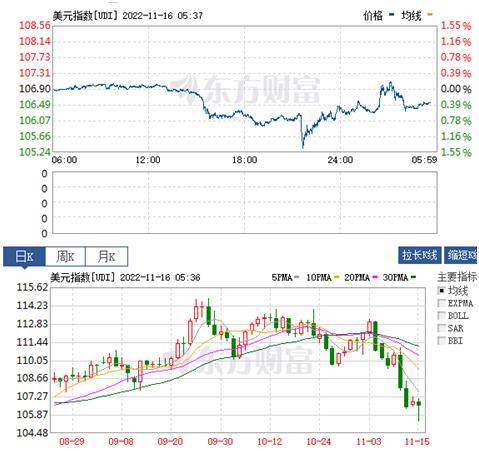Click the 09-08 date label
The width and height of the screenshot is (479, 451).
point(121,442)
